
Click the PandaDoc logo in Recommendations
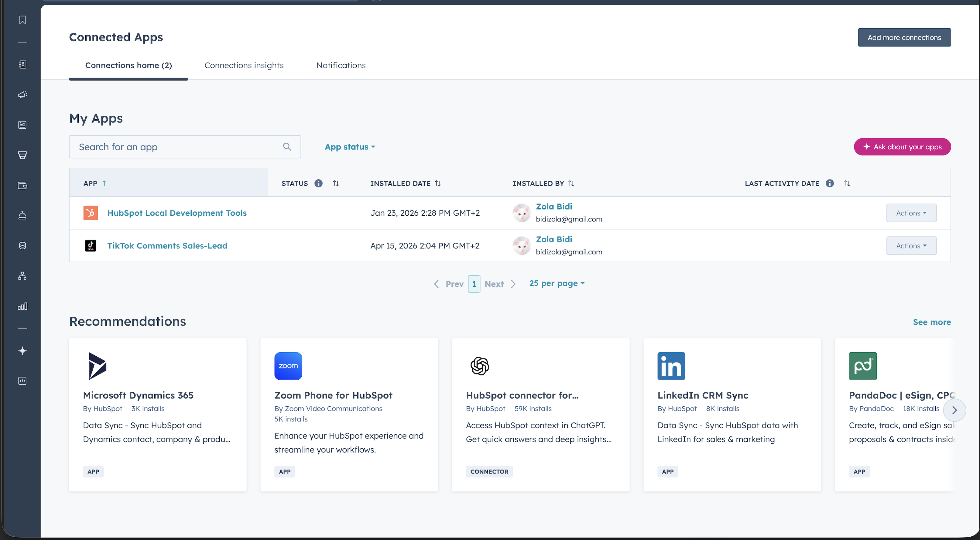(863, 366)
